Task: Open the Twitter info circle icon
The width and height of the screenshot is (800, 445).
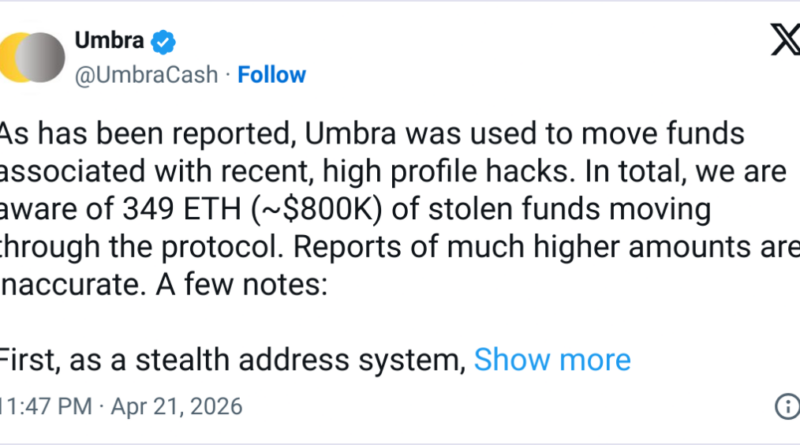Action: [787, 408]
